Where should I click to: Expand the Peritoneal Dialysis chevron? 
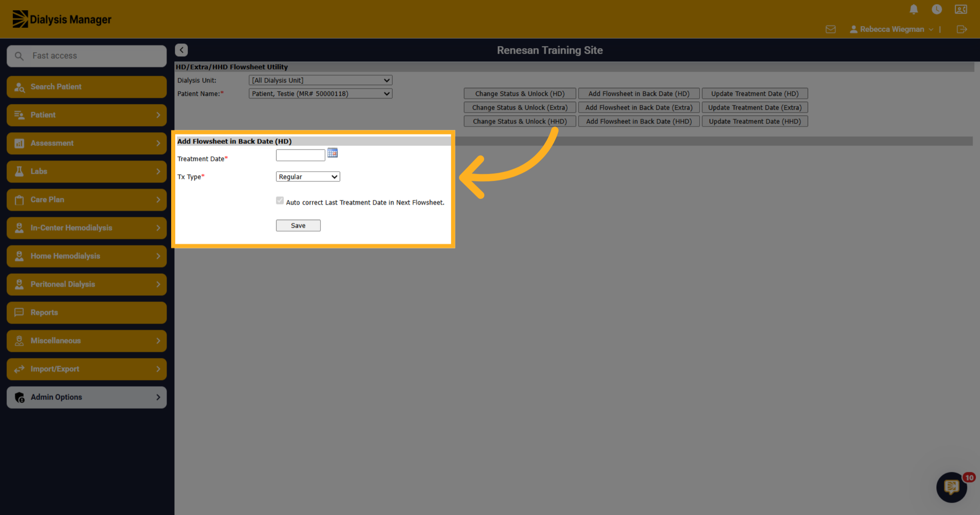point(158,284)
